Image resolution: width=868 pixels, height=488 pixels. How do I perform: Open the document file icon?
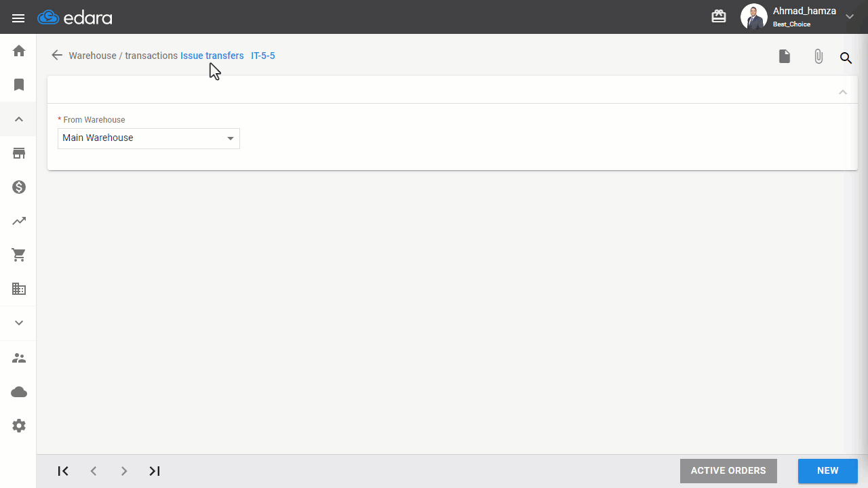click(x=785, y=56)
